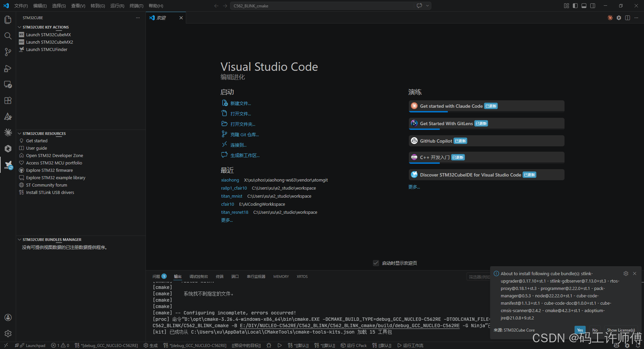Open the 帮助(H) menu
644x349 pixels.
pos(156,6)
